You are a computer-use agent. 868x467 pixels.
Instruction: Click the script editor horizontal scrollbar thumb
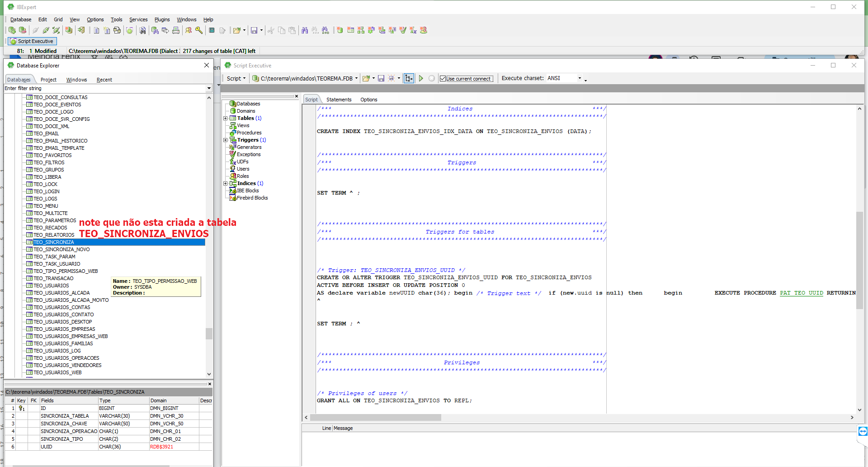tap(376, 418)
